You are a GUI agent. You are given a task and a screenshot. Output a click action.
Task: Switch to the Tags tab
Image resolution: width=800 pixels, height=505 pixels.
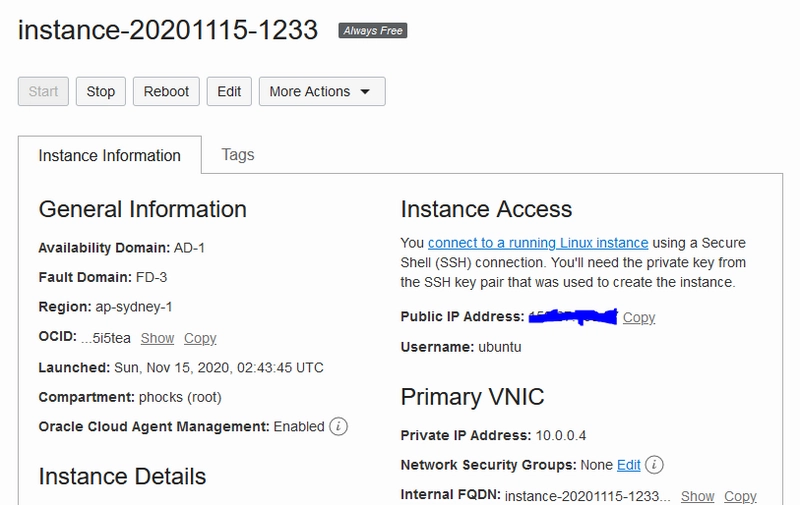point(238,155)
